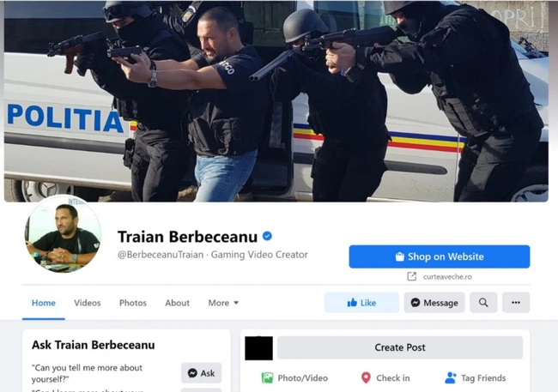Expand the More dropdown menu
558x392 pixels.
point(223,303)
